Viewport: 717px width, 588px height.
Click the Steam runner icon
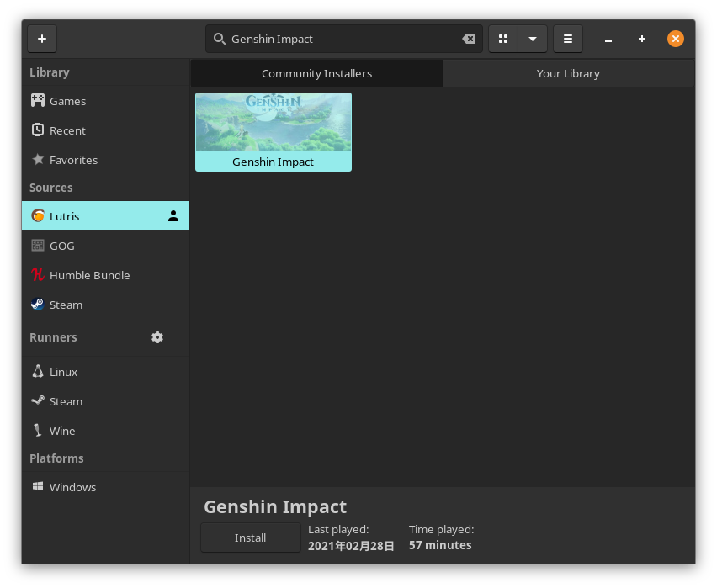pos(38,400)
